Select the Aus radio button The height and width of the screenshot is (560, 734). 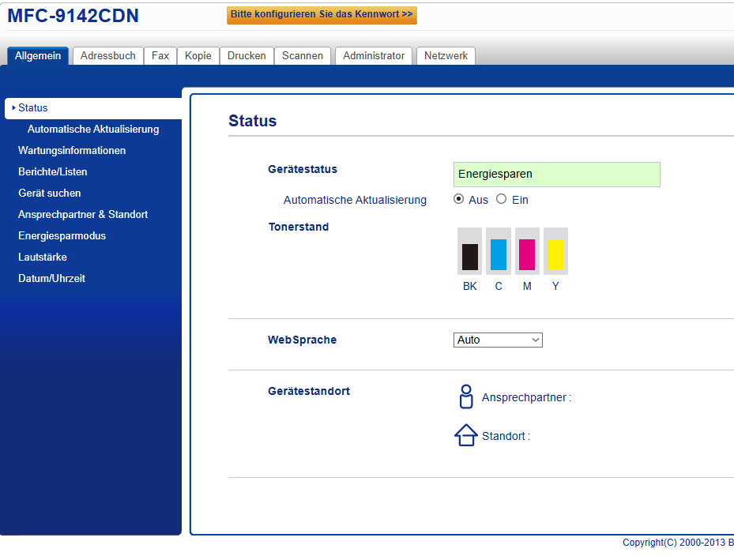[x=459, y=199]
